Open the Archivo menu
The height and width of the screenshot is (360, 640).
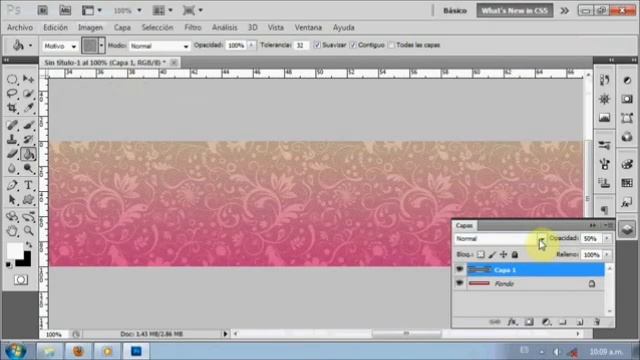point(20,28)
